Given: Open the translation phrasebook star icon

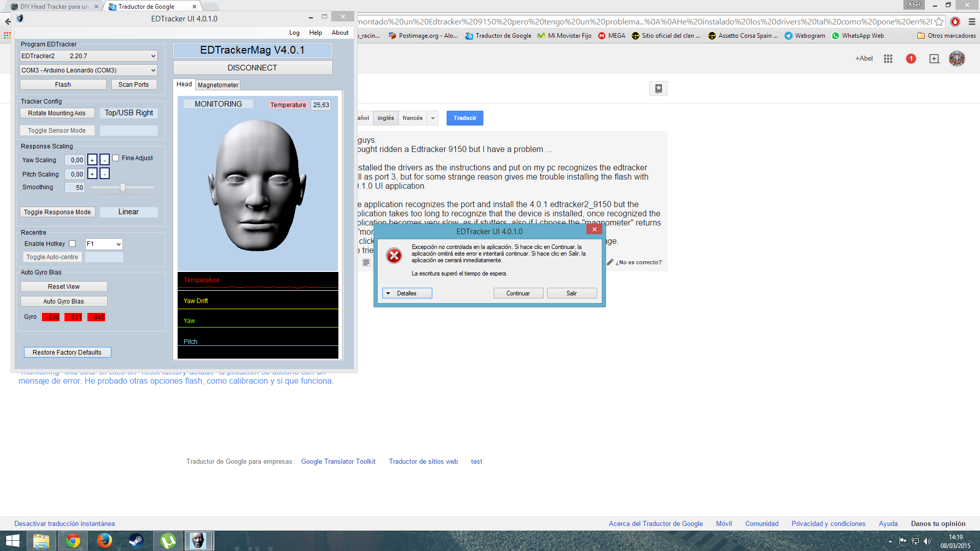Looking at the screenshot, I should click(x=658, y=88).
